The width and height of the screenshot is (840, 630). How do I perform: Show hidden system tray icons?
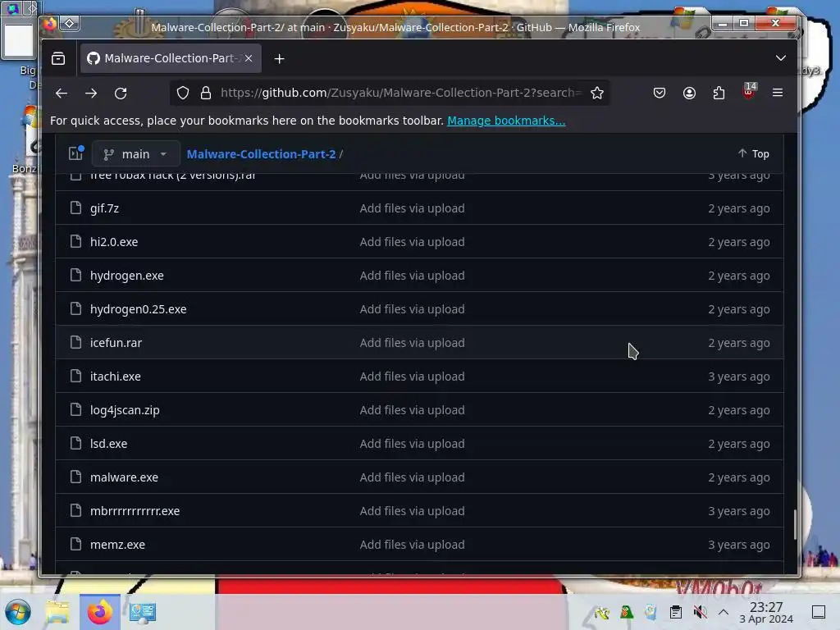[724, 612]
